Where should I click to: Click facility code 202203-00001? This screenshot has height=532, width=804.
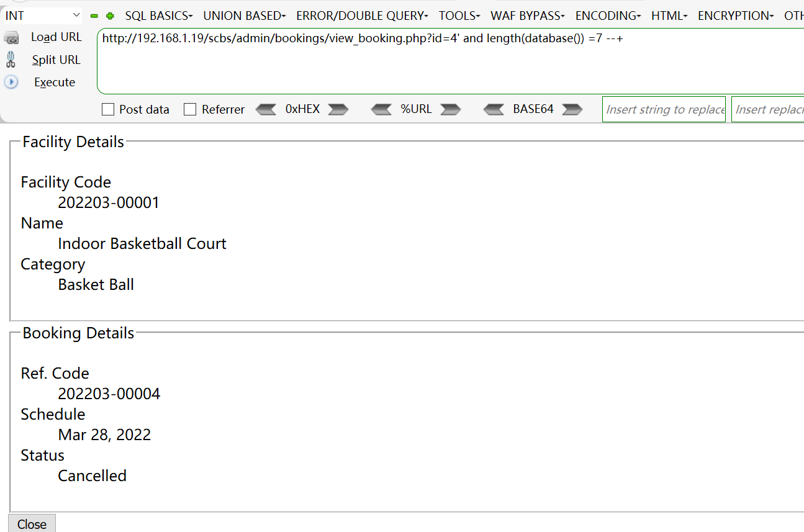click(x=109, y=203)
